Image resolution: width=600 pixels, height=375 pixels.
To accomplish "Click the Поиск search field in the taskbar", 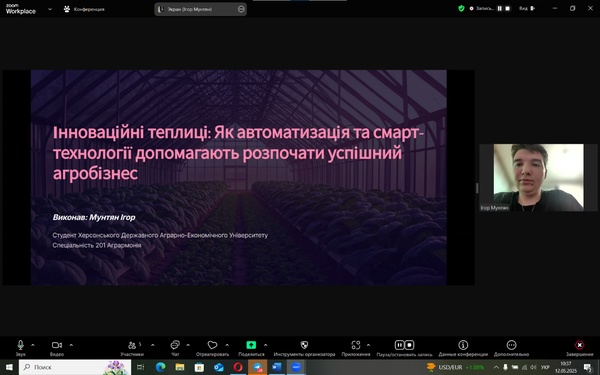I will point(75,367).
